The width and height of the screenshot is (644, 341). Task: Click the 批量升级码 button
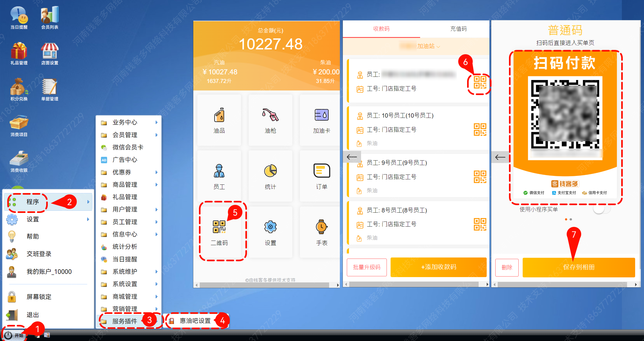366,267
